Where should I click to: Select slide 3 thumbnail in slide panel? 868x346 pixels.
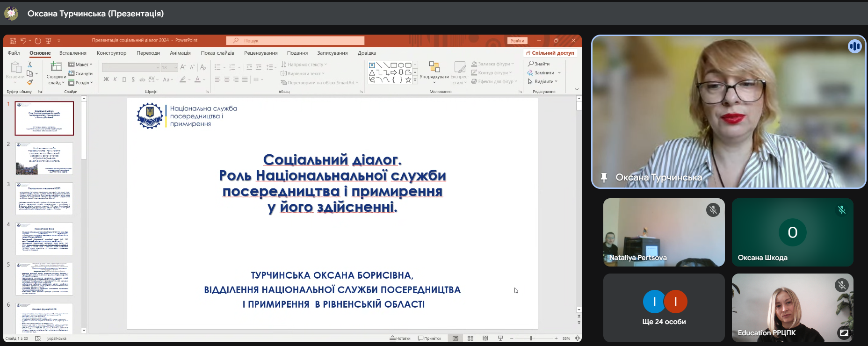pos(44,198)
